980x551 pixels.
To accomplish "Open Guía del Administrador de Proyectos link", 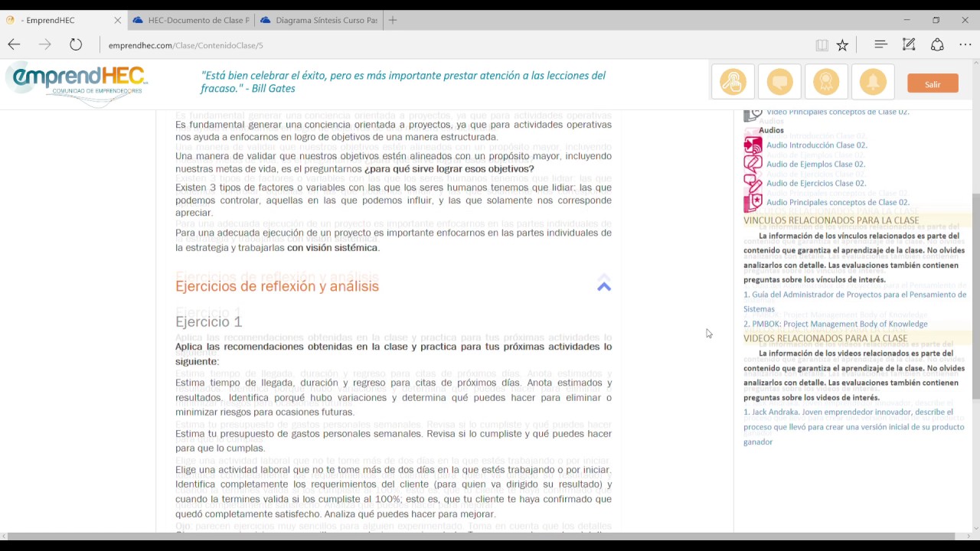I will [854, 302].
